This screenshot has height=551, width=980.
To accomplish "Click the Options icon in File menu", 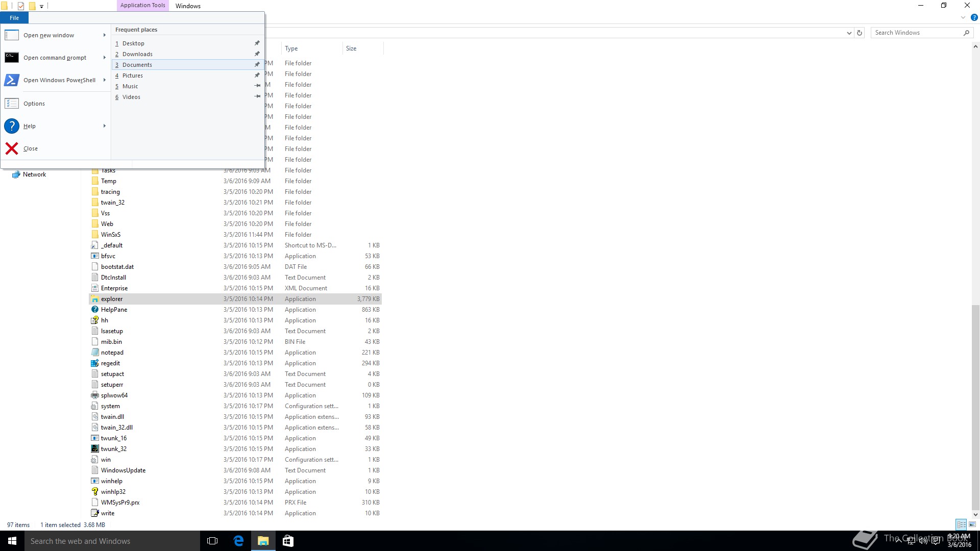I will click(x=12, y=104).
